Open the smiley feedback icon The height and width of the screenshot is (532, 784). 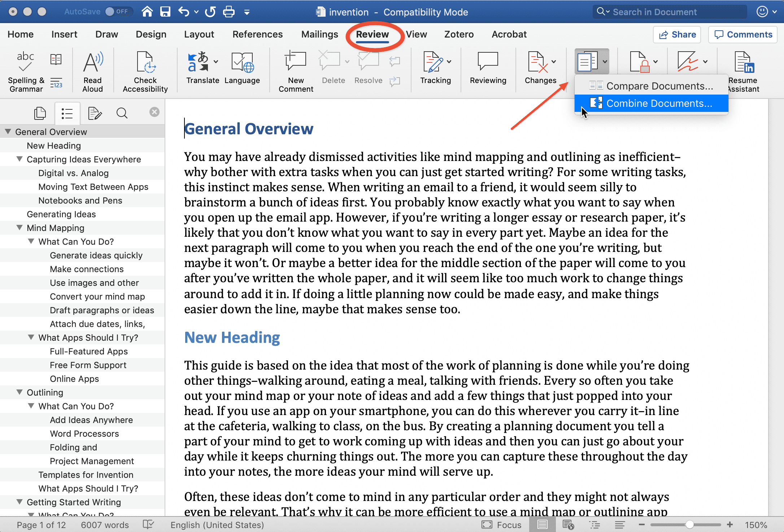(762, 12)
